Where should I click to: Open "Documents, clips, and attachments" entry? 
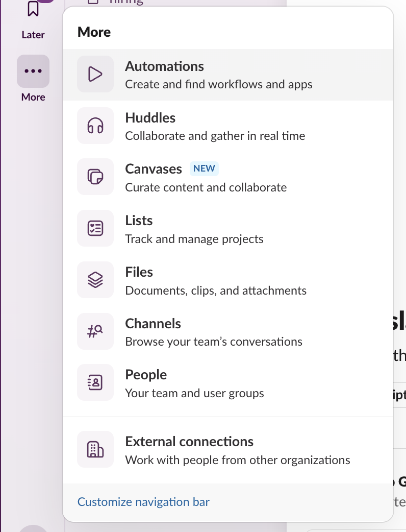click(x=216, y=291)
